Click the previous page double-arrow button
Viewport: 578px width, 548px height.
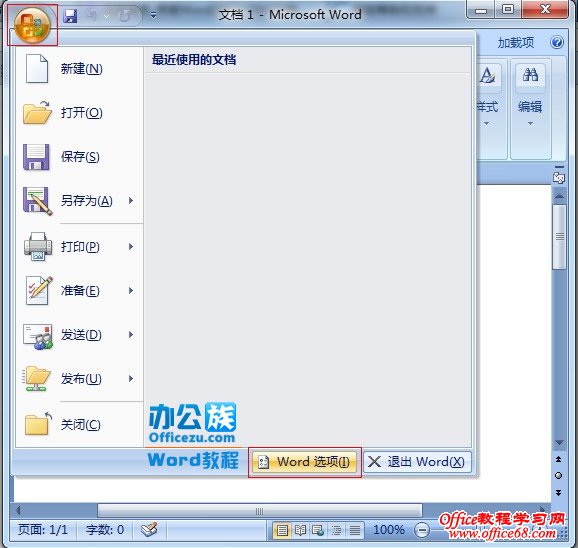[x=558, y=459]
